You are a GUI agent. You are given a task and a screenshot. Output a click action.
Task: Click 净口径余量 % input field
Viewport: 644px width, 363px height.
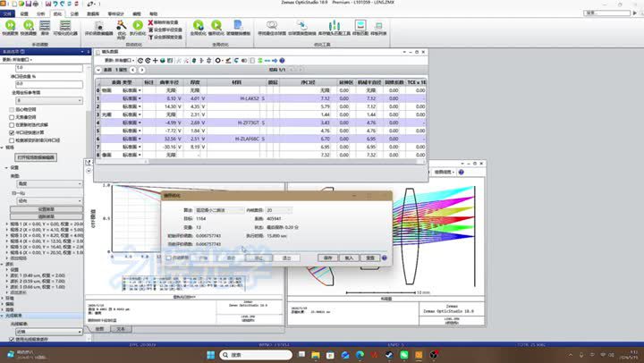tap(49, 84)
